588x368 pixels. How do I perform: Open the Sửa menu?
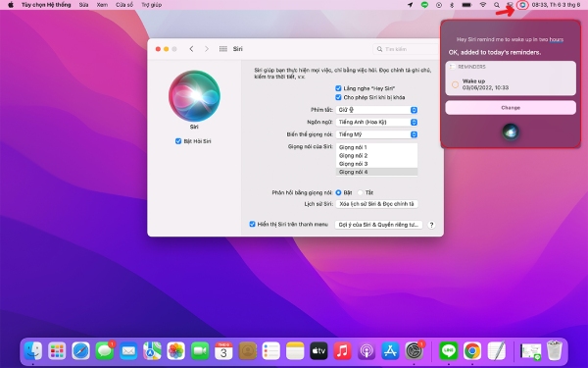[x=83, y=5]
